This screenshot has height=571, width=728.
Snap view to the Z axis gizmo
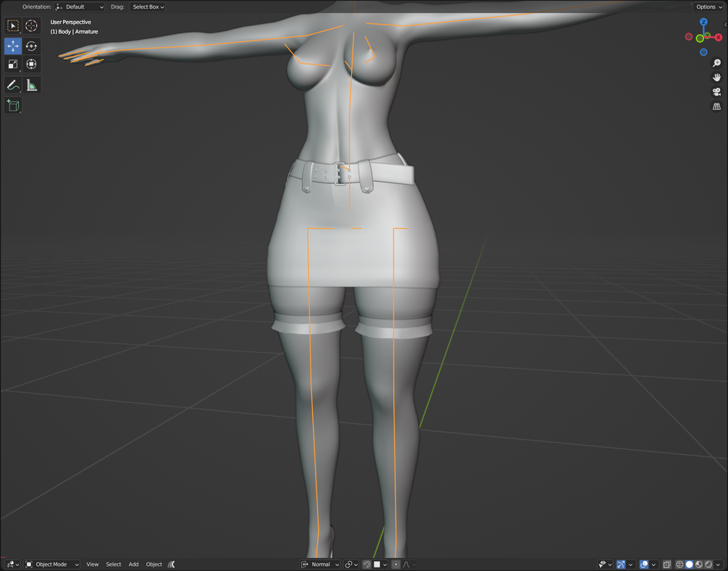pos(703,22)
